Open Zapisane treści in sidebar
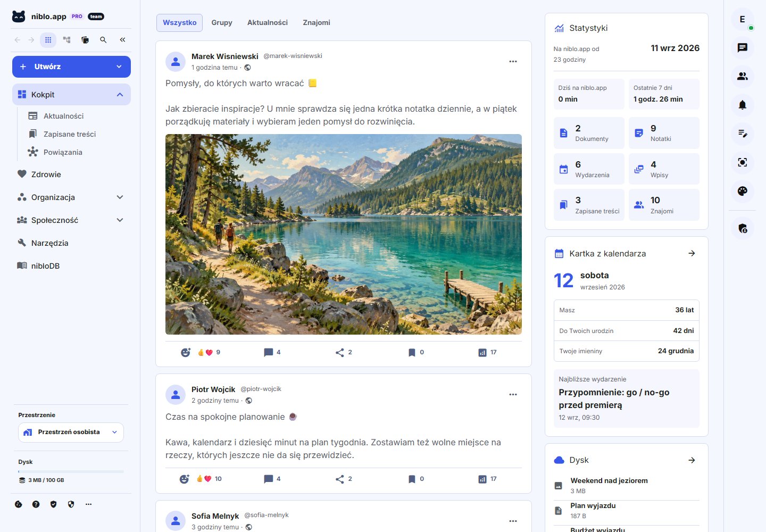766x532 pixels. pos(70,134)
